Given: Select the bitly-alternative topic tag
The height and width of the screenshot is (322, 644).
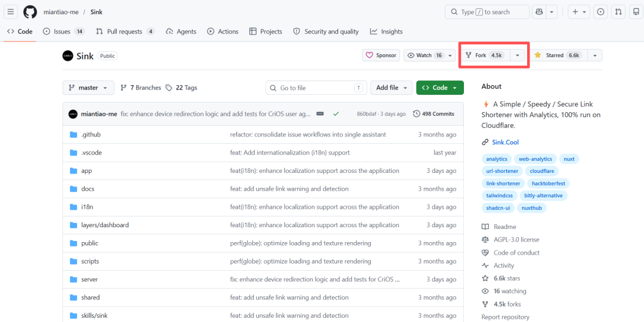Looking at the screenshot, I should [543, 196].
